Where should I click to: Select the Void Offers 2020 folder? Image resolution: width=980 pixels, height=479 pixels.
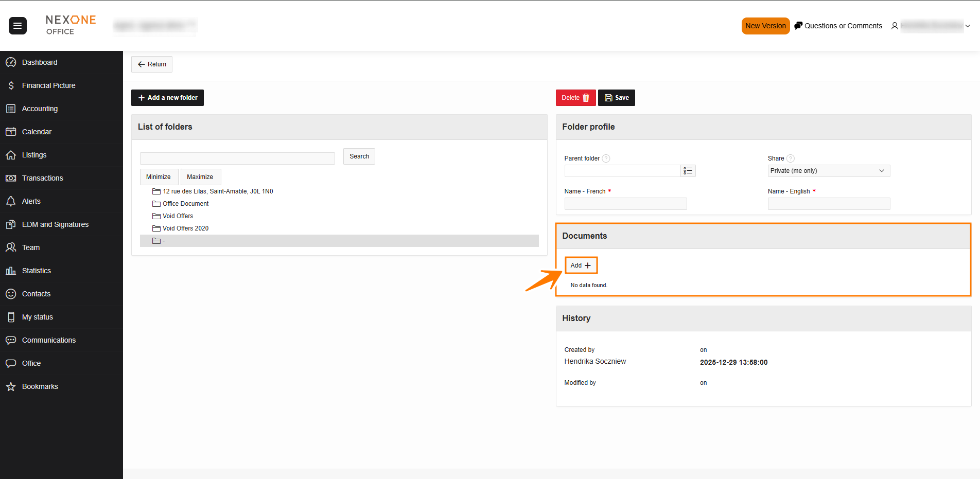(185, 228)
